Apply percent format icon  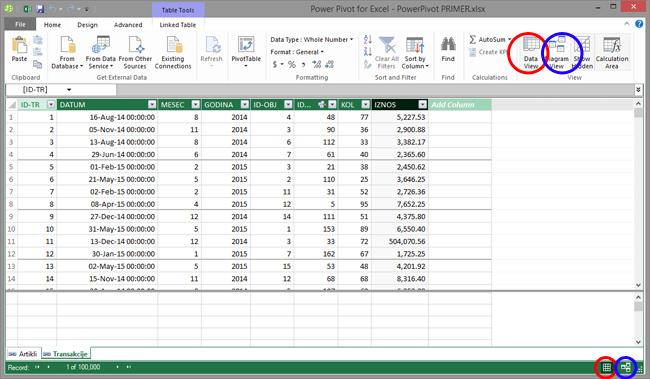292,64
